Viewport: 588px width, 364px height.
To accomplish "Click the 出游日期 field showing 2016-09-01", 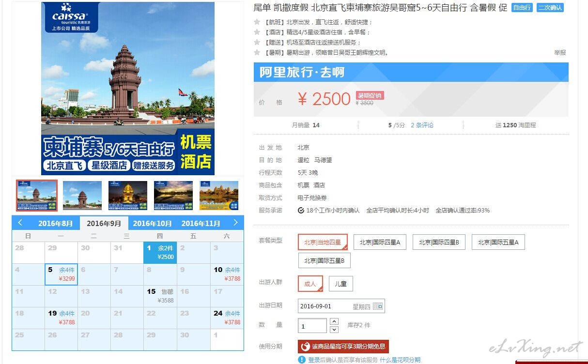I will click(x=341, y=306).
